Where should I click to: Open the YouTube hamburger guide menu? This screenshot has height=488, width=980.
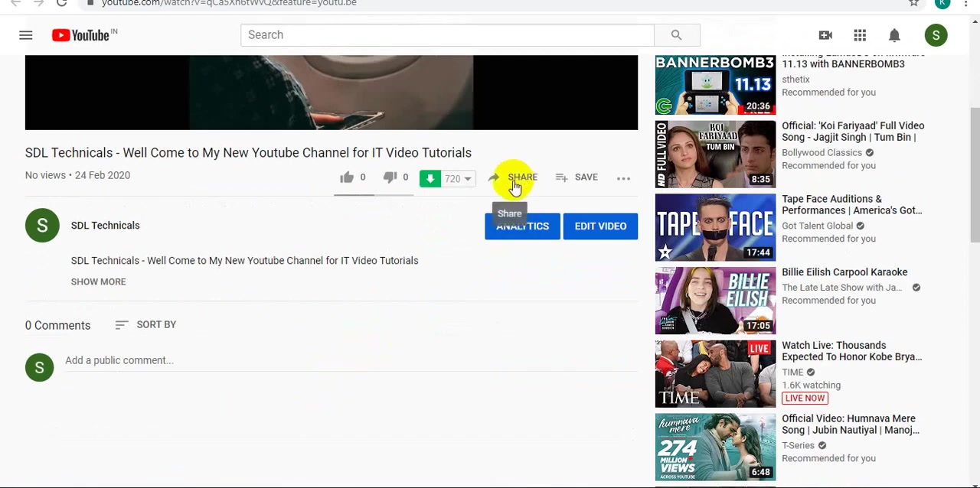click(25, 35)
